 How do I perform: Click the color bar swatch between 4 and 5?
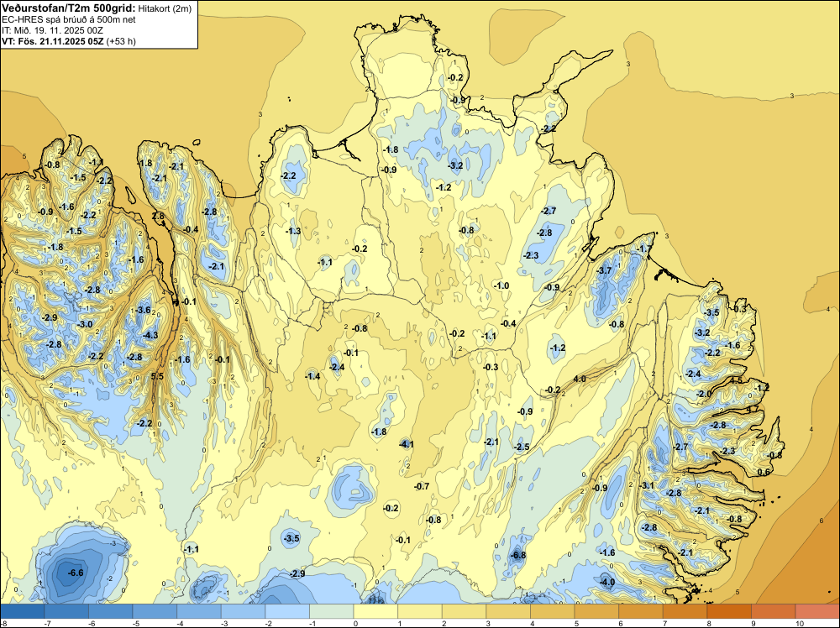click(553, 611)
